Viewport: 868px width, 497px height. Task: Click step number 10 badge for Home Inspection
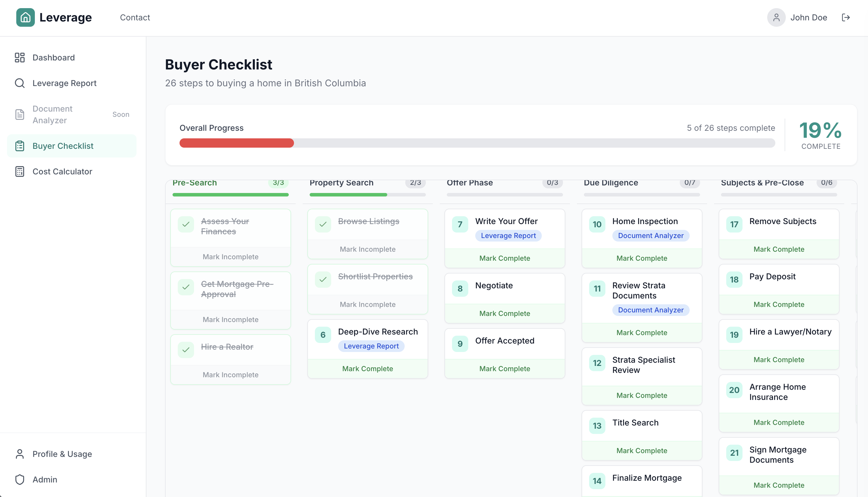(597, 224)
